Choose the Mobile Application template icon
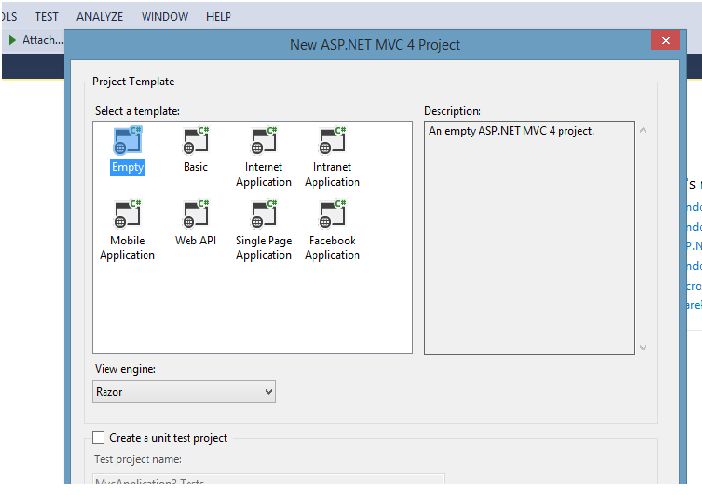Image resolution: width=702 pixels, height=495 pixels. (128, 215)
